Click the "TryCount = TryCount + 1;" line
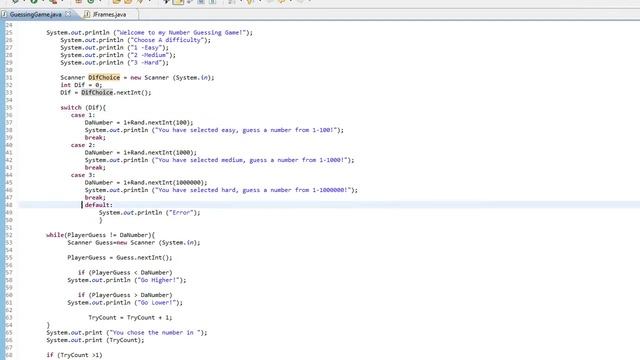The height and width of the screenshot is (360, 640). point(131,317)
